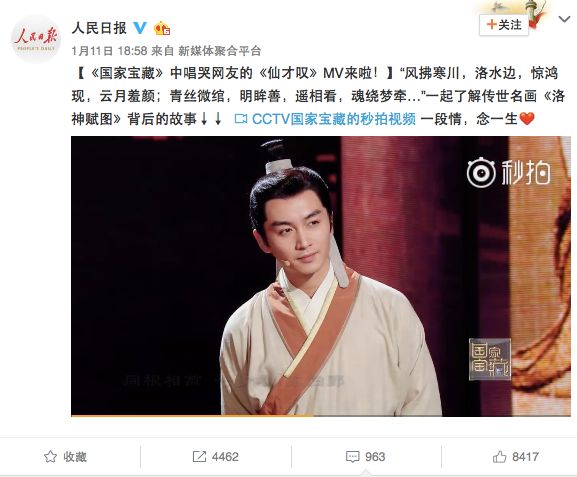577x477 pixels.
Task: Open CCTV国家宝藏的秒拍视频 link
Action: [334, 119]
